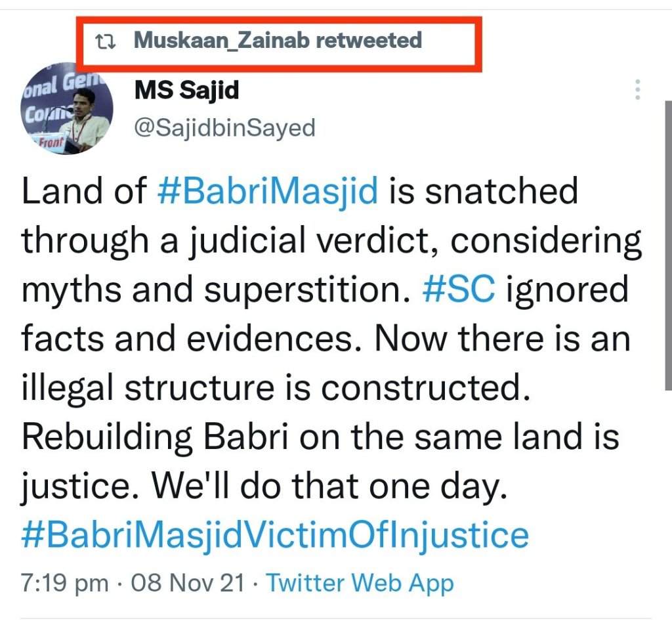
Task: Open Muskaan_Zainab's profile from retweet line
Action: tap(222, 40)
